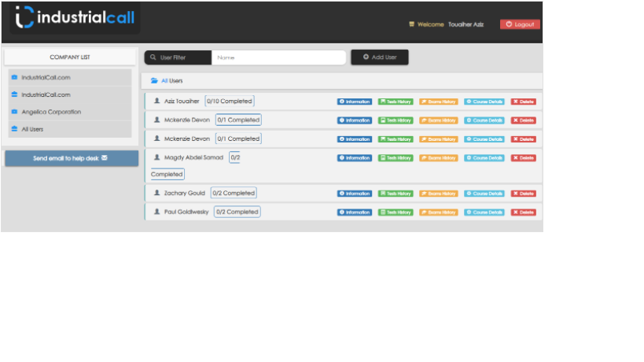The image size is (644, 362).
Task: Click Paul Goldwesky's 0/2 Completed badge
Action: pos(237,212)
